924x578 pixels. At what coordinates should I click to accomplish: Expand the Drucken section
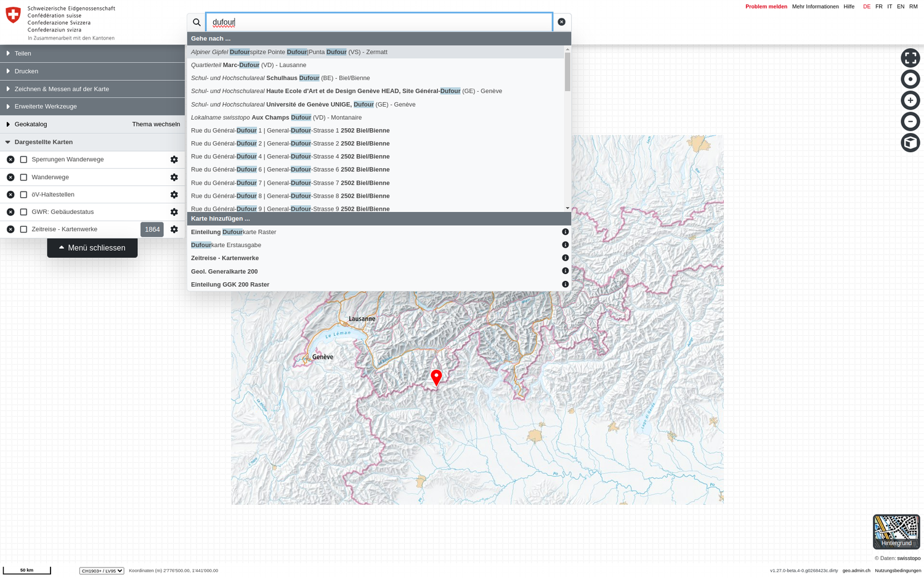(26, 71)
